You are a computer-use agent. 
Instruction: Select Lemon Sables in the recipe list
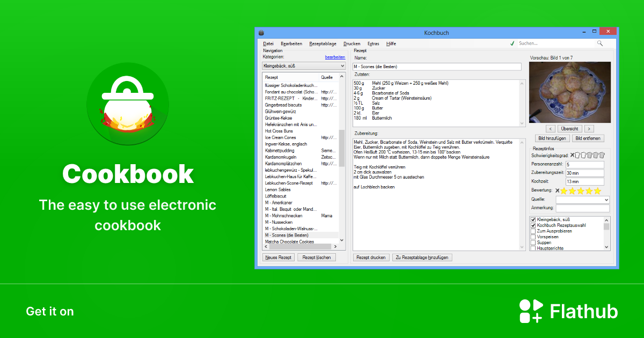[x=277, y=190]
